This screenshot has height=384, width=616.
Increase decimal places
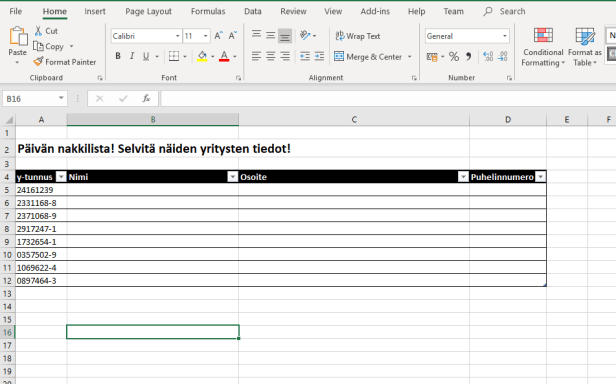pyautogui.click(x=488, y=57)
